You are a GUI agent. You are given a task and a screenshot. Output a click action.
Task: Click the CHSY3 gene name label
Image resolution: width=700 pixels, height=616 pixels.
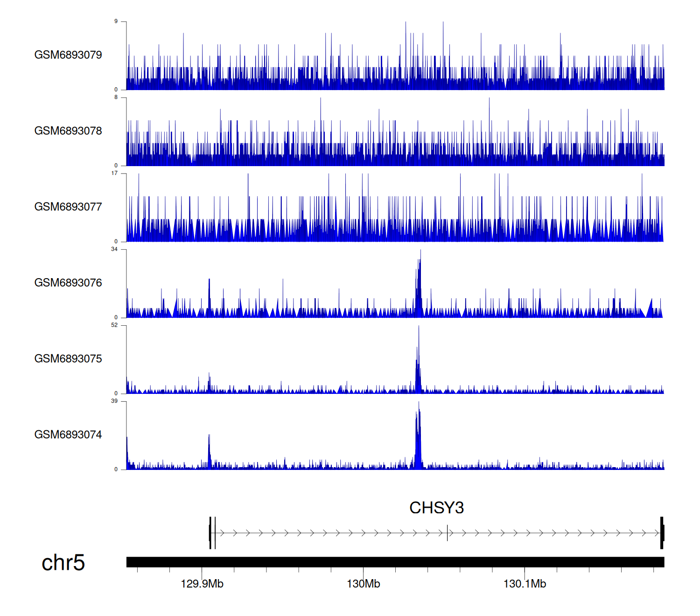(436, 508)
